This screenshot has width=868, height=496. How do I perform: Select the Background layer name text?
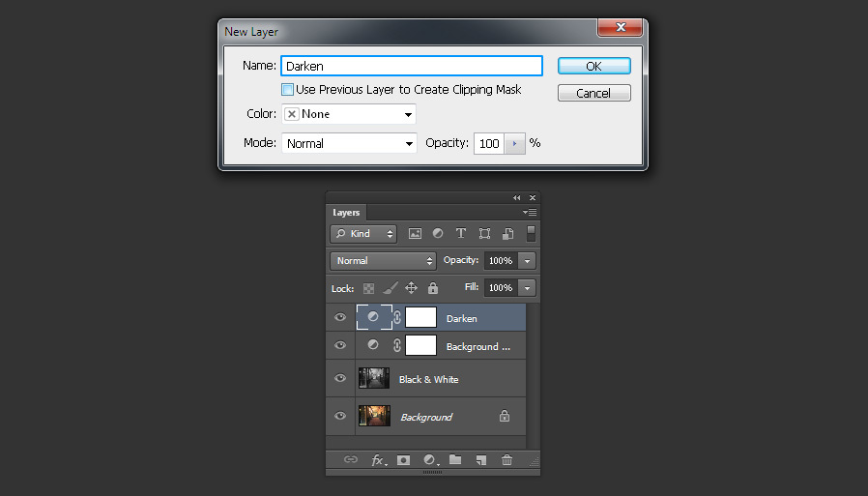pyautogui.click(x=426, y=417)
